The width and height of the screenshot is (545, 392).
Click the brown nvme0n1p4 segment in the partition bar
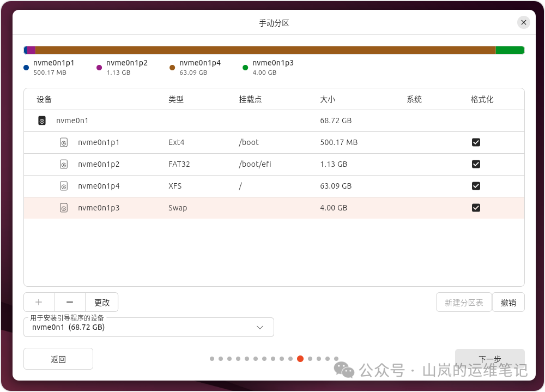272,50
